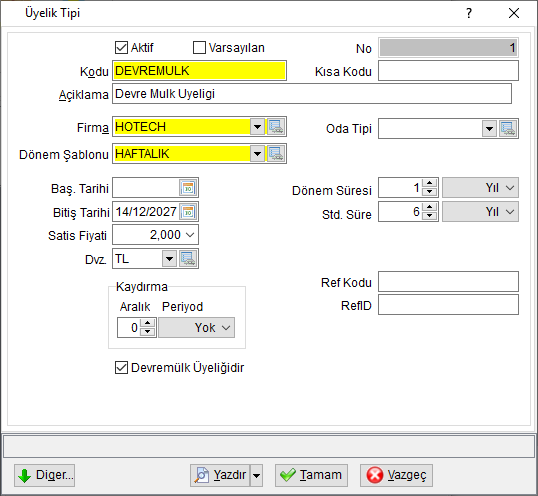The height and width of the screenshot is (496, 538).
Task: Increase the Std. Süre stepper value
Action: pyautogui.click(x=429, y=207)
